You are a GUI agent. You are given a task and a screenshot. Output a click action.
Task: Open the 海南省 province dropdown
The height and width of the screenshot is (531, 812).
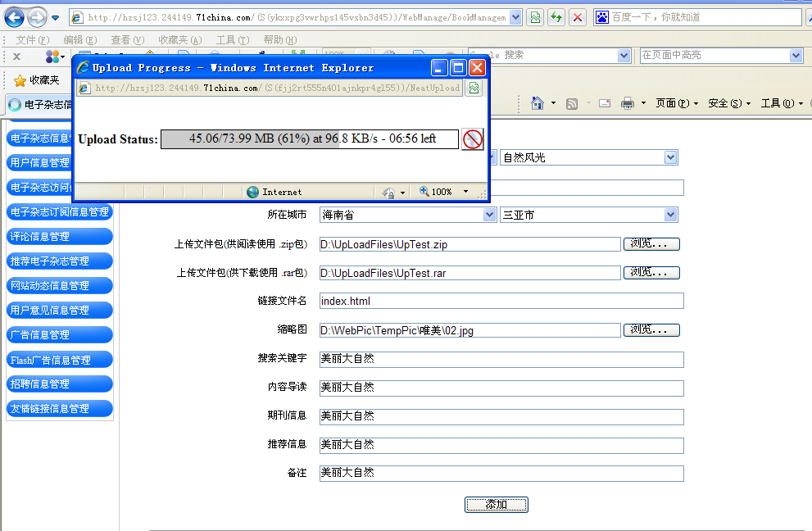click(409, 215)
